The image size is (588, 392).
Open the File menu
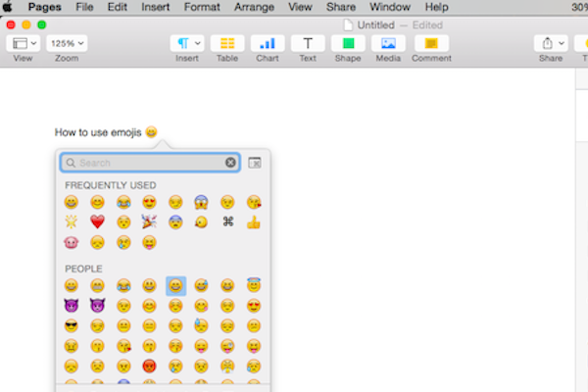84,7
